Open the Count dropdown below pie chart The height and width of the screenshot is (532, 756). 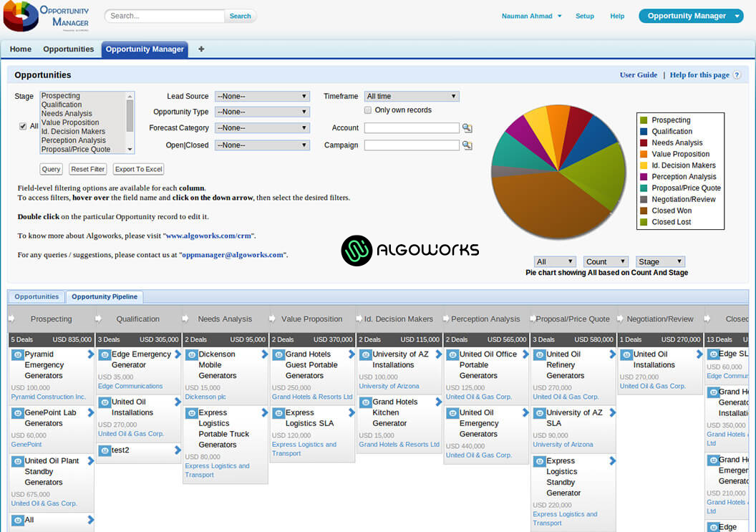click(606, 262)
